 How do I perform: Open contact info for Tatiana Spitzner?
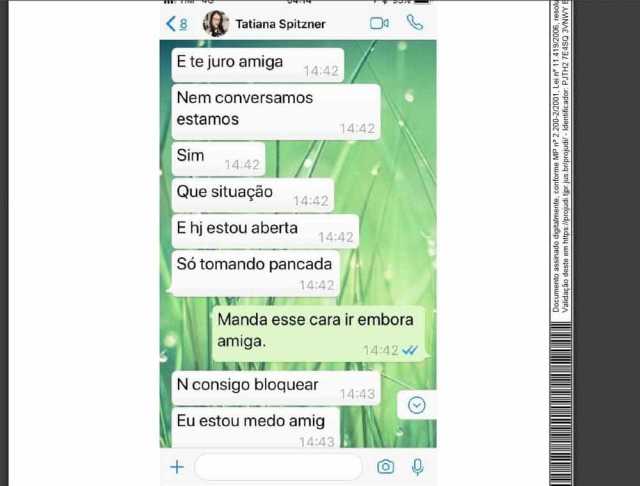coord(280,24)
